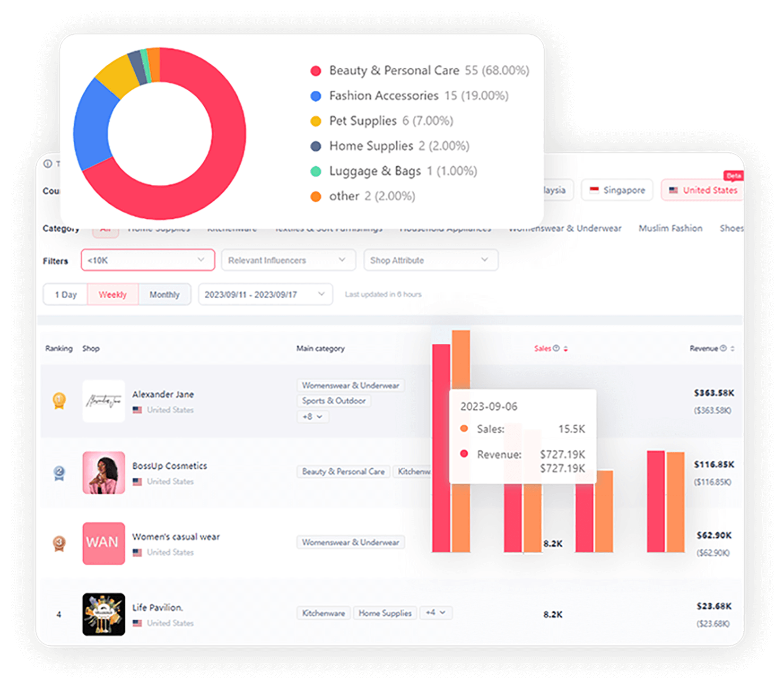Screen dimensions: 784x688
Task: Click the info icon at panel top-left
Action: (x=48, y=163)
